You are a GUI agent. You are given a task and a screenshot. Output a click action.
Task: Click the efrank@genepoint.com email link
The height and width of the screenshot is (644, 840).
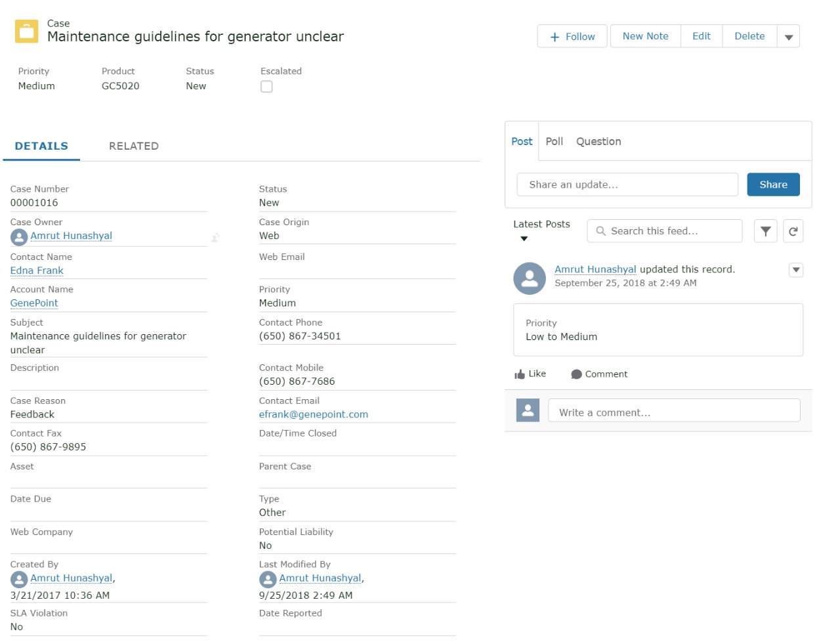tap(314, 414)
